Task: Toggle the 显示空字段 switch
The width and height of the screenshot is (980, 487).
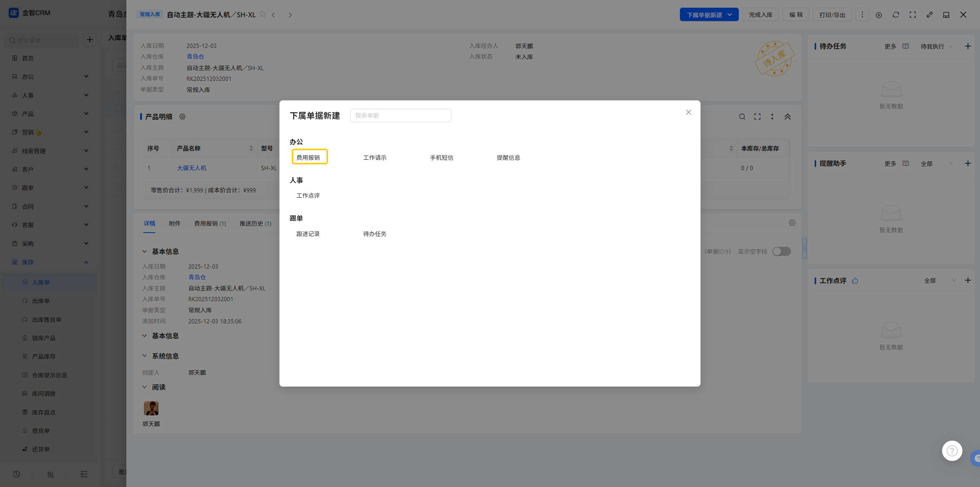Action: (781, 251)
